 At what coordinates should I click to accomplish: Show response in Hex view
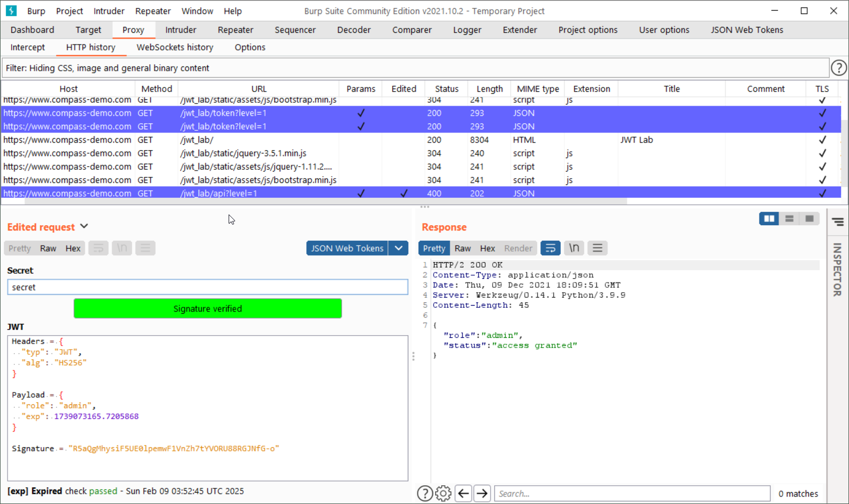click(x=487, y=248)
